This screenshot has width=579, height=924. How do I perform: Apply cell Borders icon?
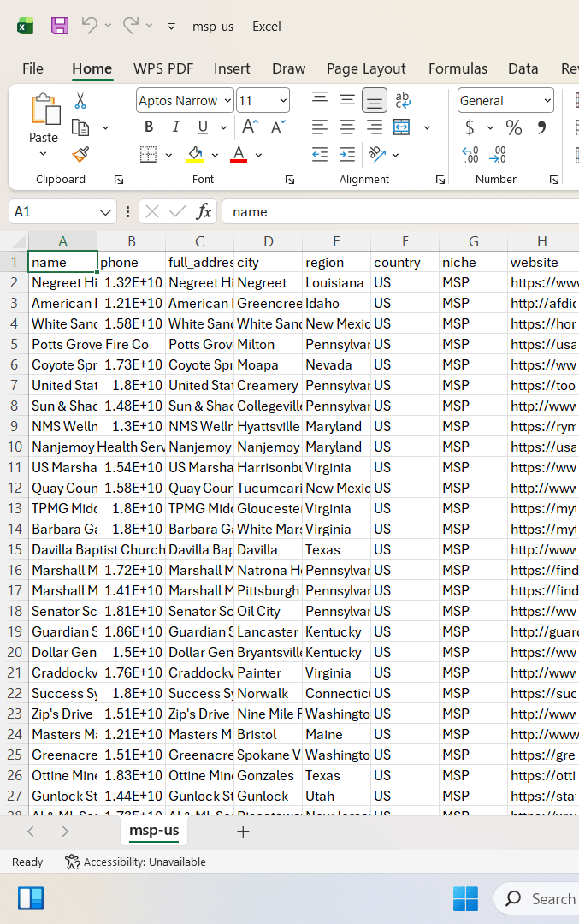click(149, 154)
